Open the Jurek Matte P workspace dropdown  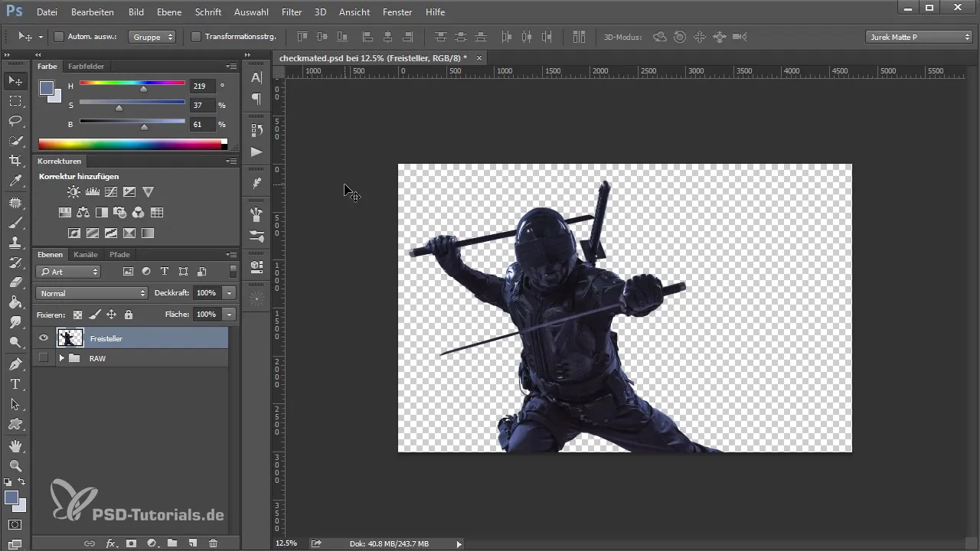tap(919, 37)
